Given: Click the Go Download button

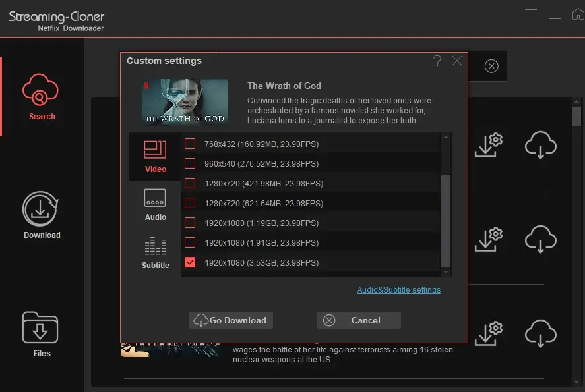Looking at the screenshot, I should coord(231,320).
